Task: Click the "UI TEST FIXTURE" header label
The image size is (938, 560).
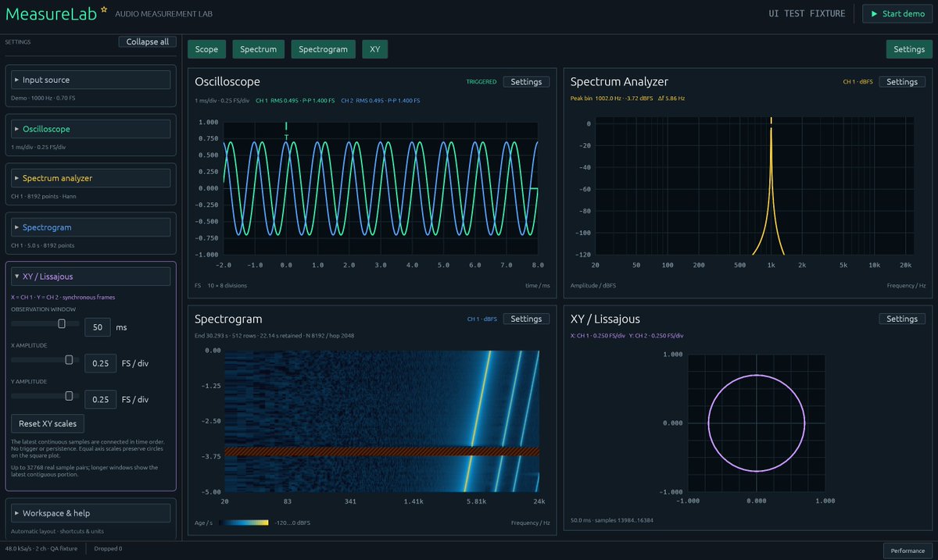Action: (x=807, y=14)
